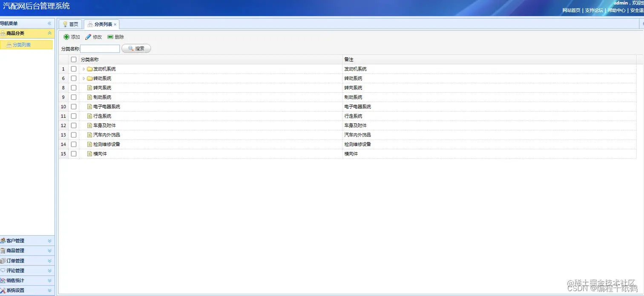
Task: Select the 分类列表 tab
Action: (102, 24)
